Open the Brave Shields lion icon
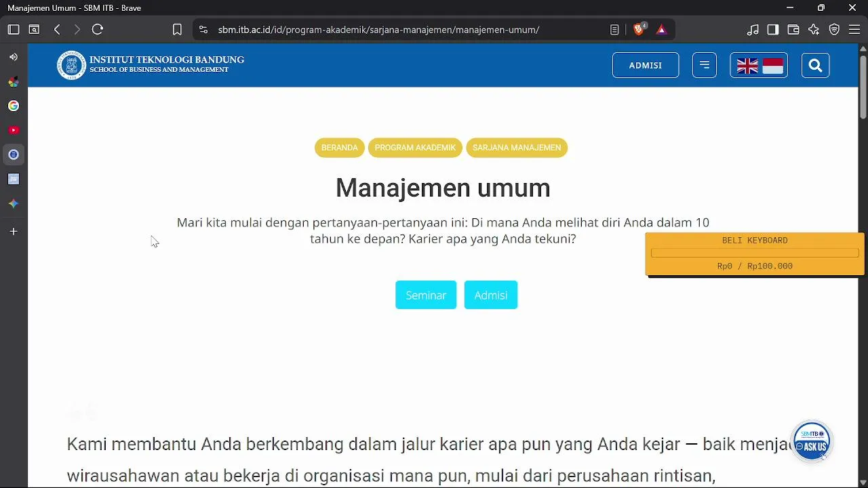 point(639,29)
